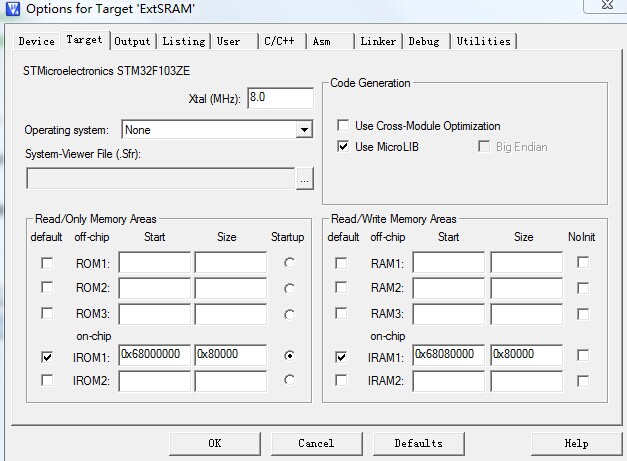Screen dimensions: 627x461
Task: Confirm settings with OK button
Action: [x=215, y=443]
